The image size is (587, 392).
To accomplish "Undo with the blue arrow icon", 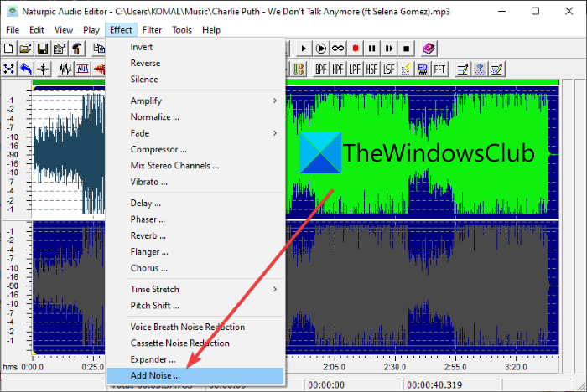I will [25, 70].
